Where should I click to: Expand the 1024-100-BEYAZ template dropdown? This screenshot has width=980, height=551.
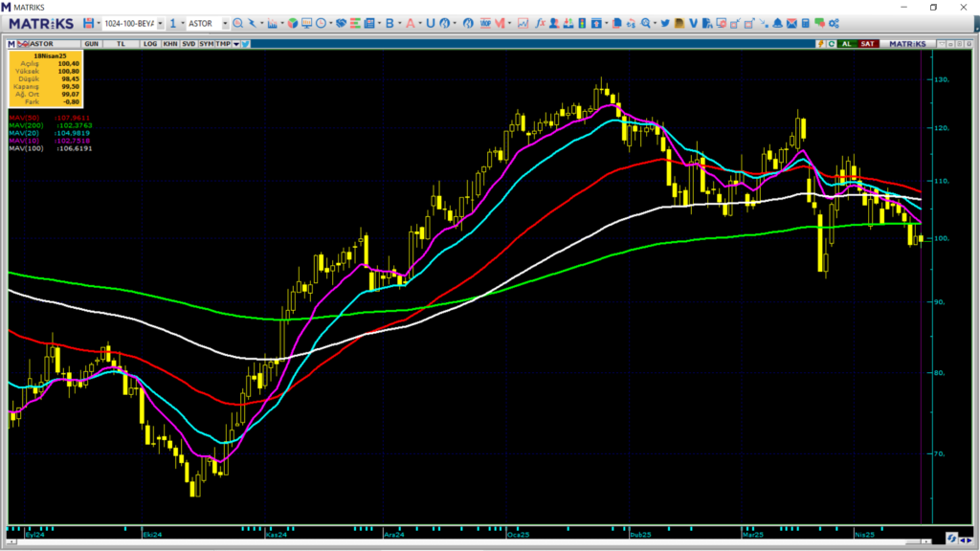click(159, 23)
